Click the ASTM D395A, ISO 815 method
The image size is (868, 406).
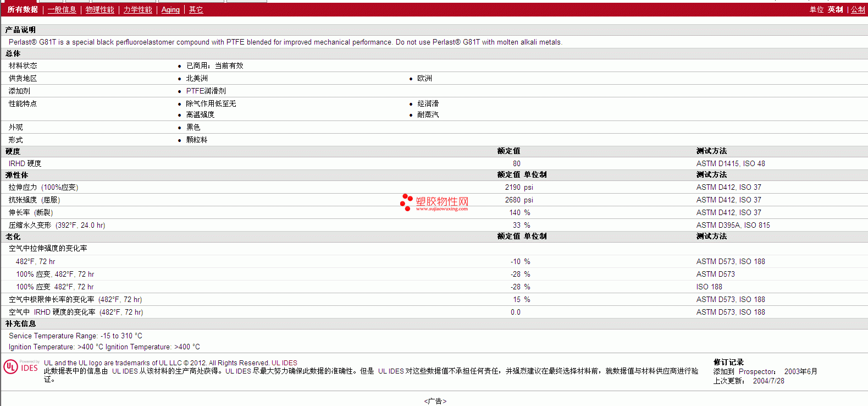pos(733,225)
